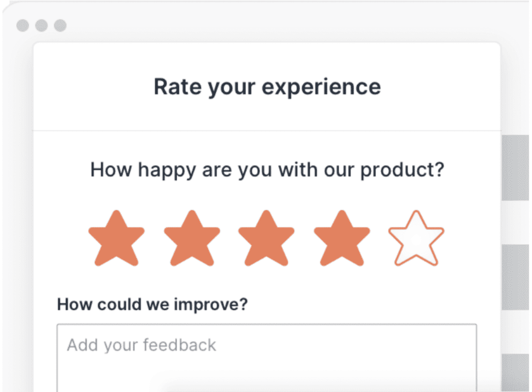Image resolution: width=532 pixels, height=392 pixels.
Task: Click the 'How happy are you' question text
Action: coord(267,170)
